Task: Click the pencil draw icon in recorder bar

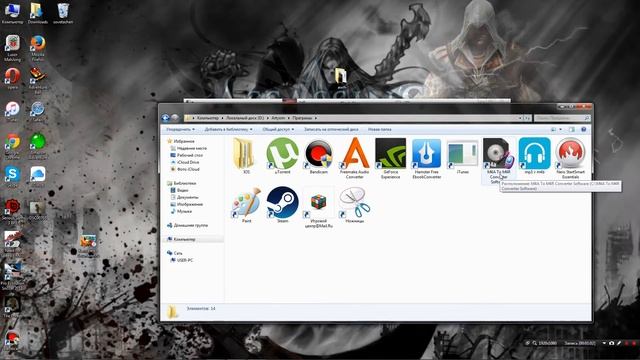Action: coord(619,343)
